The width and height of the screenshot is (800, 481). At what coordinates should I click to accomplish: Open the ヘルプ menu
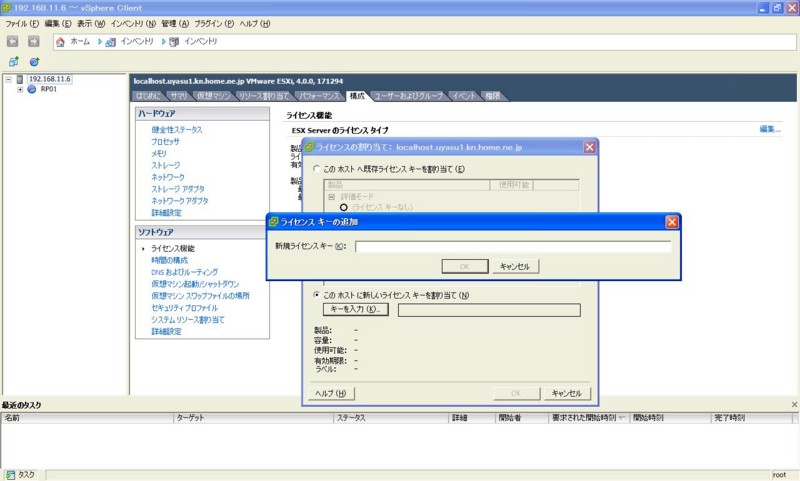[255, 23]
